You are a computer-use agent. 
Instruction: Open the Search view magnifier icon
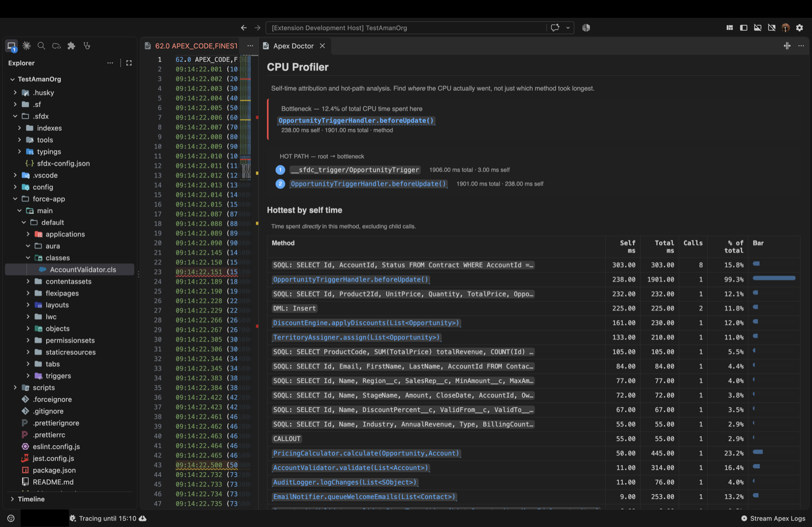click(42, 46)
